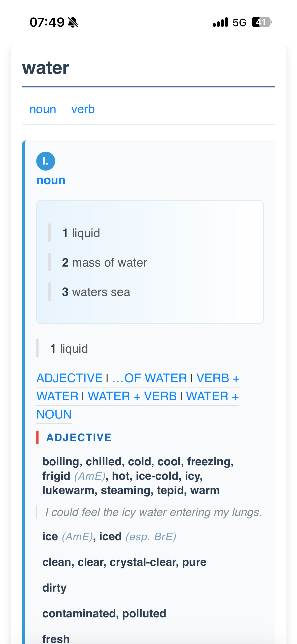Jump to sense '1 liquid' in contents box
The height and width of the screenshot is (644, 297).
click(81, 233)
